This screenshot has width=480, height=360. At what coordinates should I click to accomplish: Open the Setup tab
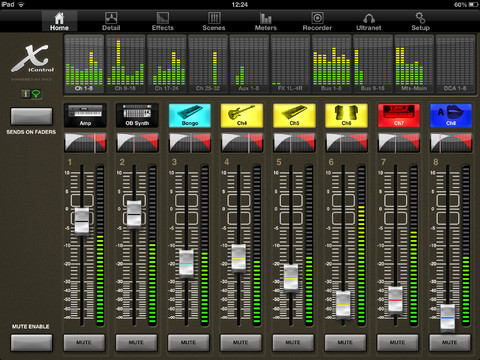pyautogui.click(x=420, y=21)
